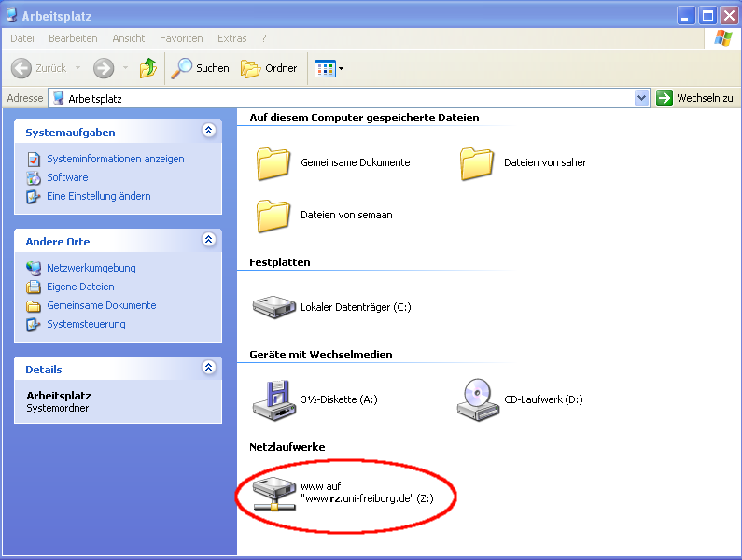Image resolution: width=742 pixels, height=560 pixels.
Task: Click the Up one folder level icon
Action: [148, 68]
